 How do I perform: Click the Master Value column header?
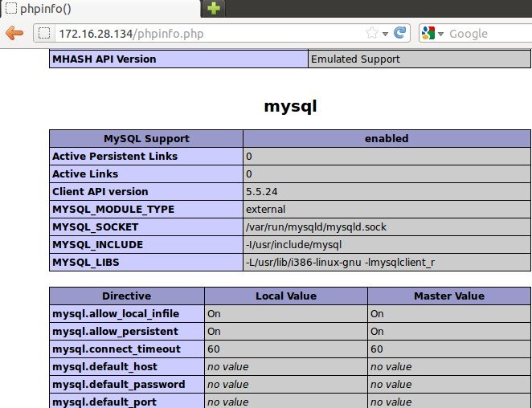pos(449,296)
